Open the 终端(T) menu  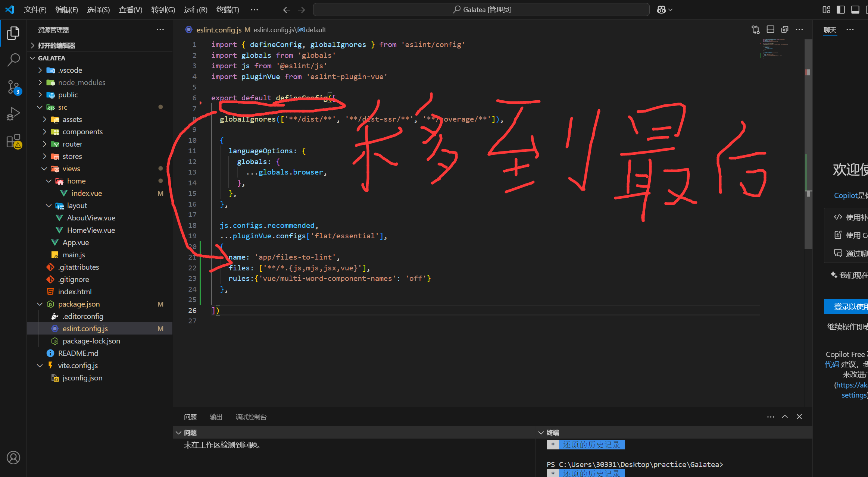click(227, 10)
